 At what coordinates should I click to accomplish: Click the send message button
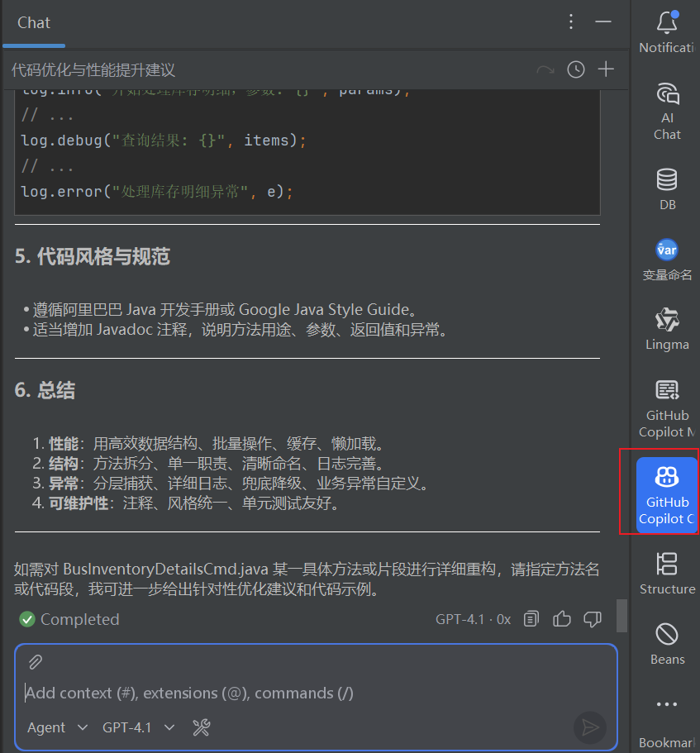pyautogui.click(x=590, y=727)
